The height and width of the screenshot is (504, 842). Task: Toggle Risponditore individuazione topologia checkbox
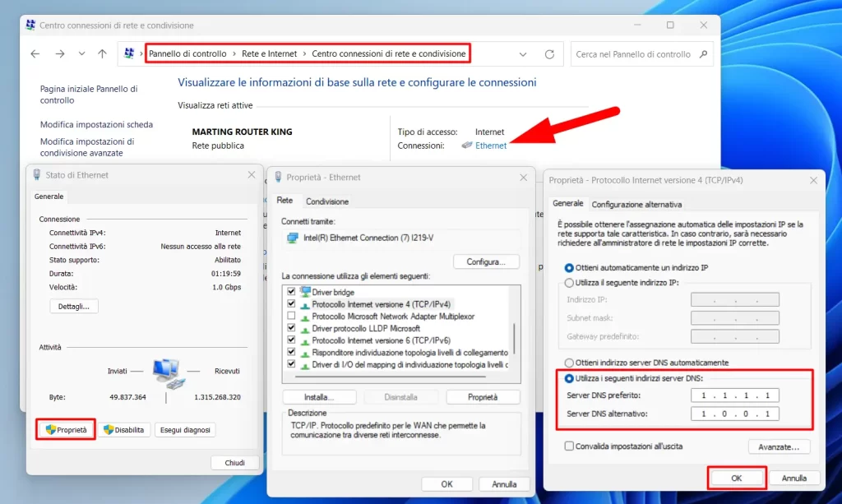[291, 352]
